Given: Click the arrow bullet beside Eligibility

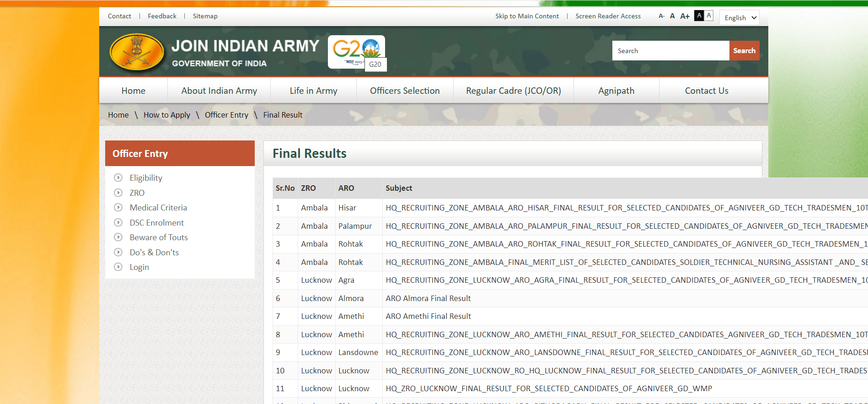Looking at the screenshot, I should tap(118, 178).
